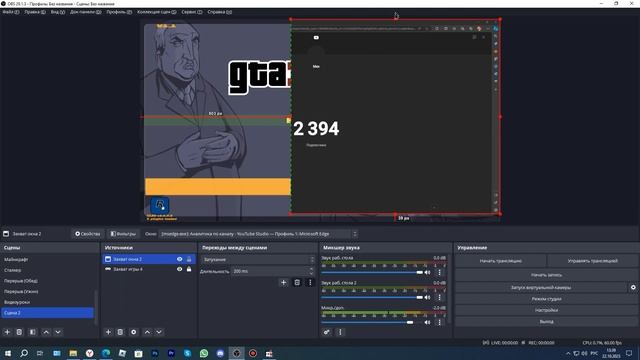Open options menu for Звук раб. стола
This screenshot has width=640, height=360.
(x=440, y=272)
